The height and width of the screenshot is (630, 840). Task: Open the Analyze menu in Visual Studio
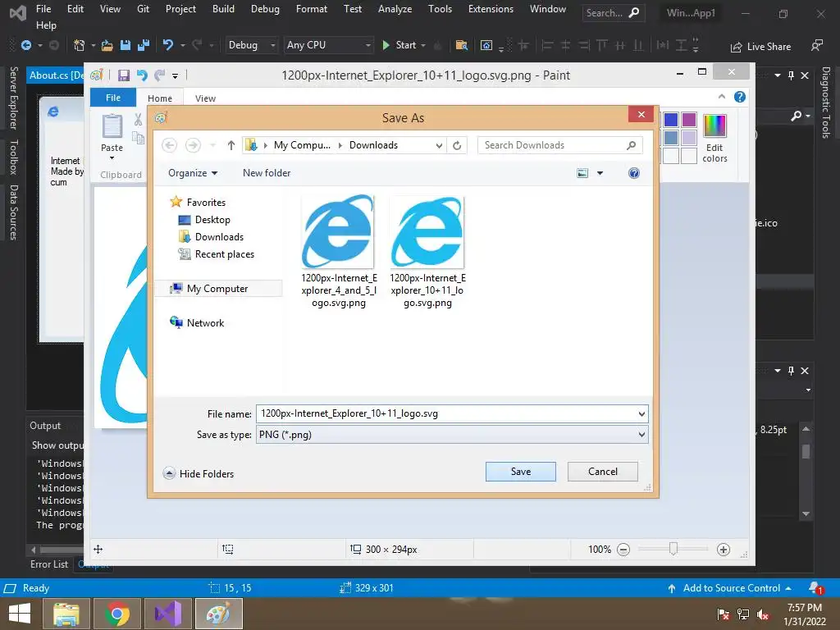point(395,9)
